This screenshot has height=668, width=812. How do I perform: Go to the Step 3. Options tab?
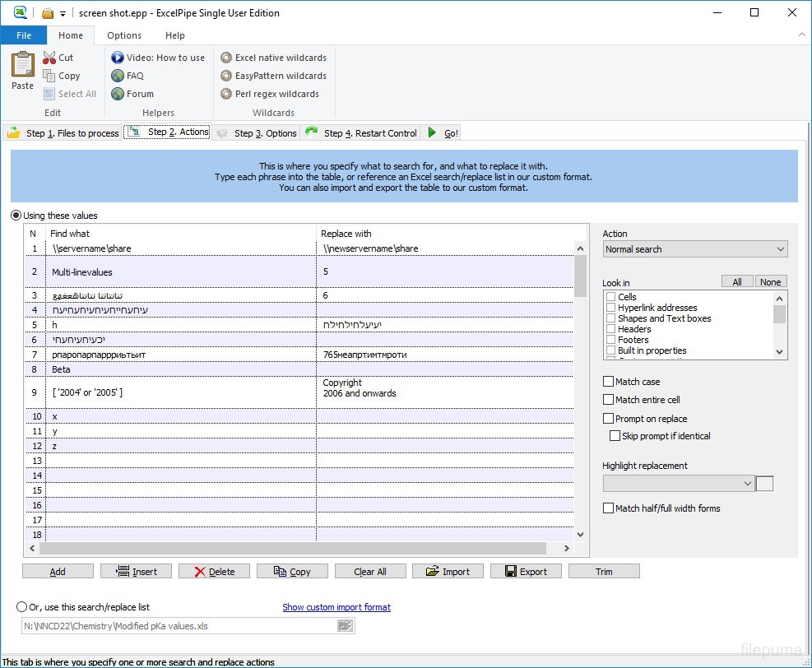[x=257, y=132]
